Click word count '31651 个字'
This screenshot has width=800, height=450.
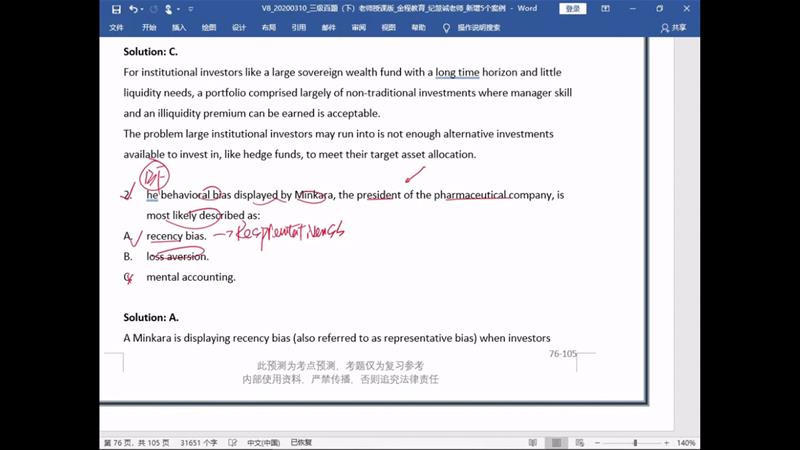[x=198, y=443]
